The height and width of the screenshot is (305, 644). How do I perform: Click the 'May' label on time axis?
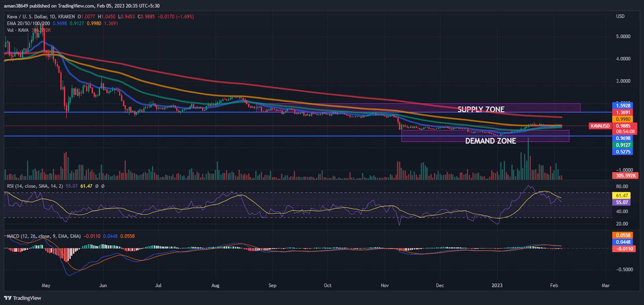pos(46,286)
